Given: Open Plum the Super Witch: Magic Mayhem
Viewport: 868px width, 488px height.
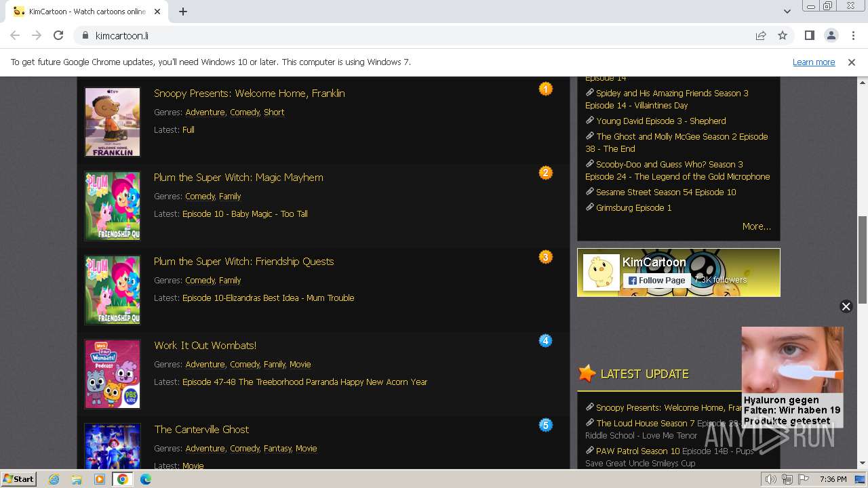Looking at the screenshot, I should click(x=239, y=178).
